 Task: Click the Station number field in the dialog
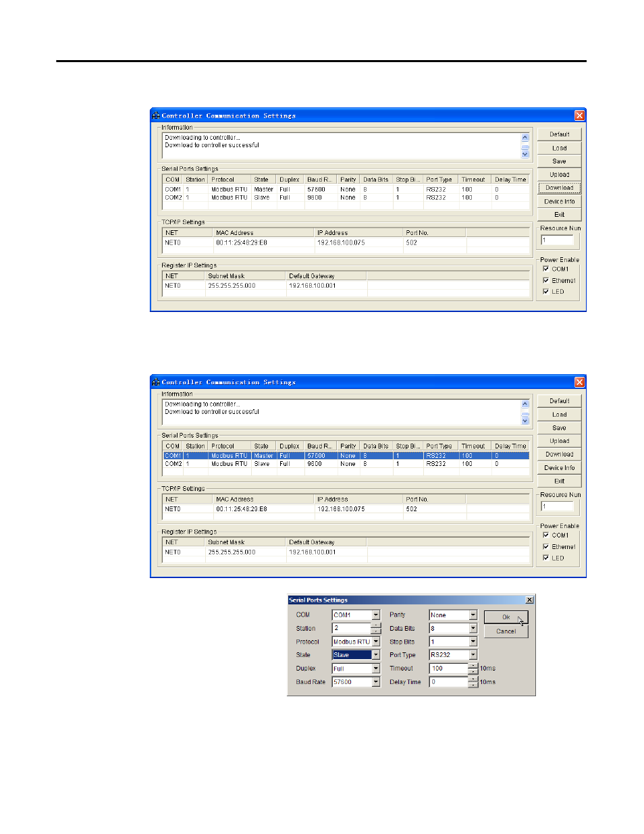tap(351, 628)
